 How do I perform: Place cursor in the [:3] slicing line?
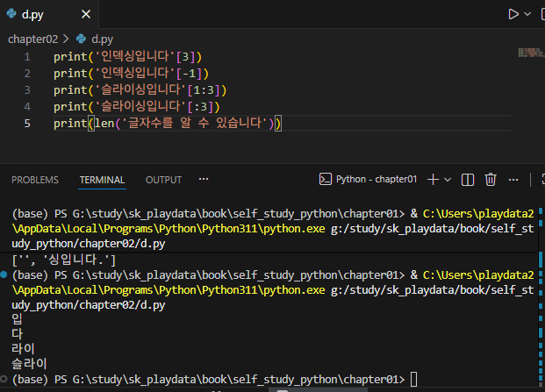137,107
